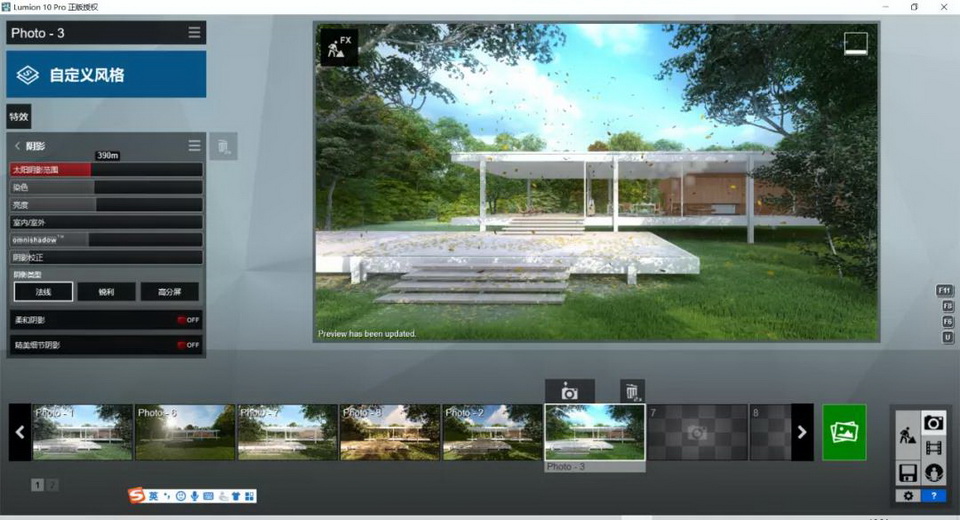
Task: Open the 阴影 effect hamburger menu
Action: [194, 145]
